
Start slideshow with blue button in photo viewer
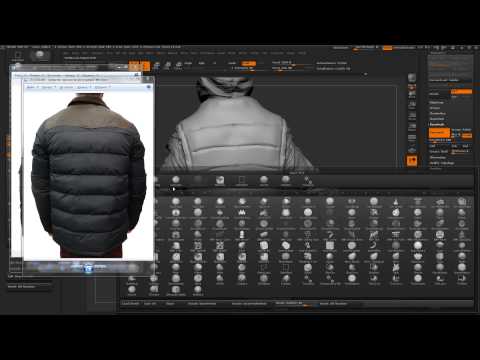click(x=88, y=267)
